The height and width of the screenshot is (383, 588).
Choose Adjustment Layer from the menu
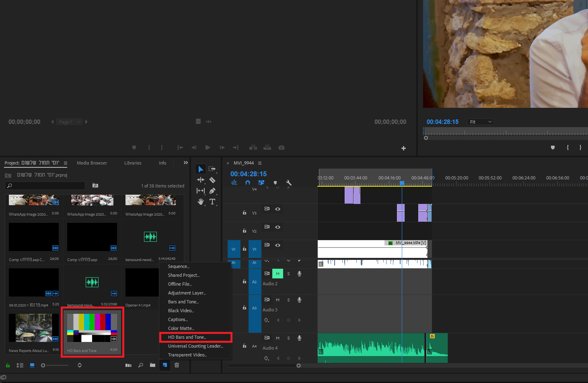[x=187, y=293]
